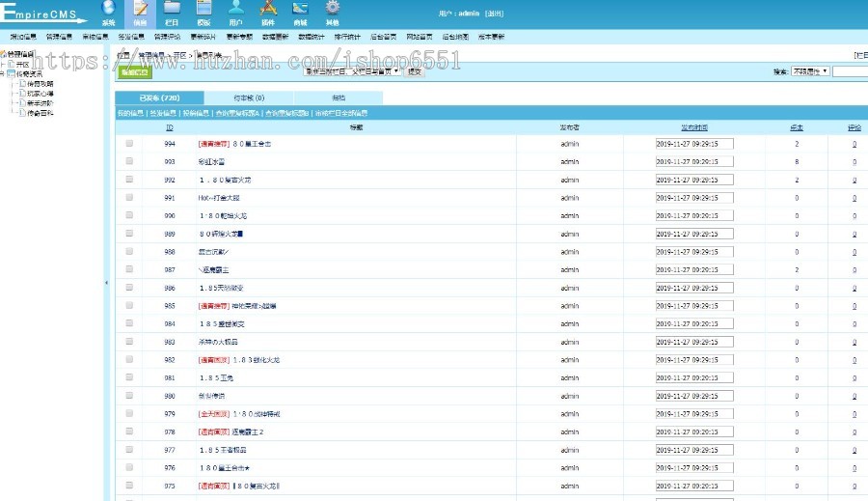This screenshot has width=868, height=501.
Task: Click the EmpireCMS logo
Action: tap(43, 14)
